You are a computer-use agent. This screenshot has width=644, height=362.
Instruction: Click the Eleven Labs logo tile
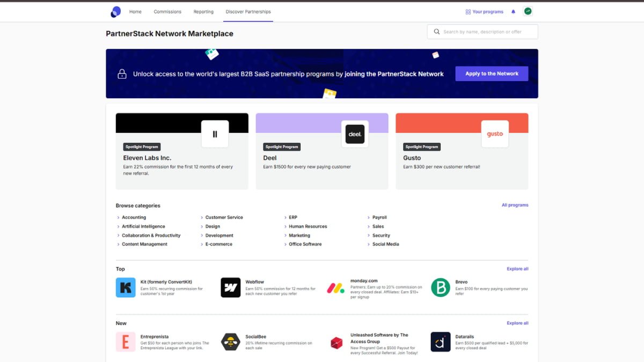[x=215, y=134]
